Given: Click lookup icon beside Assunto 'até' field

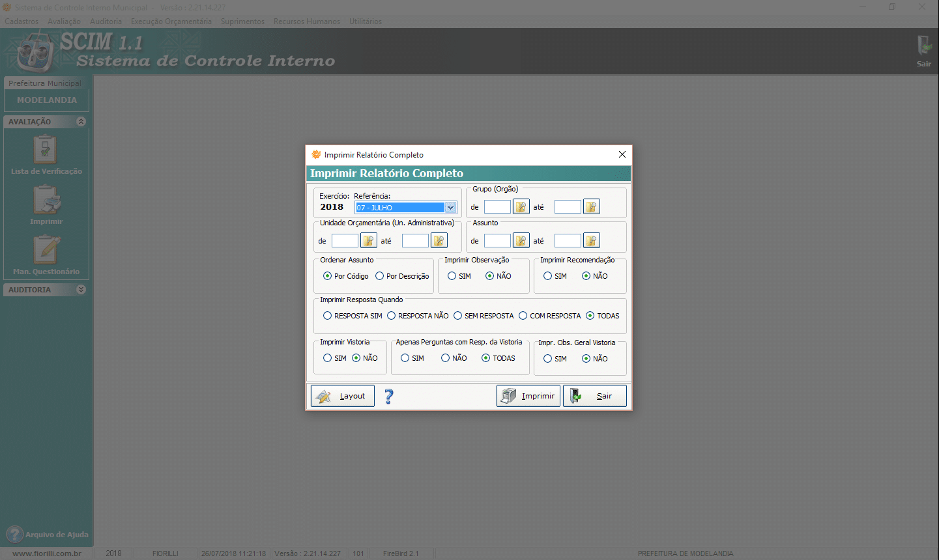Looking at the screenshot, I should (x=591, y=241).
